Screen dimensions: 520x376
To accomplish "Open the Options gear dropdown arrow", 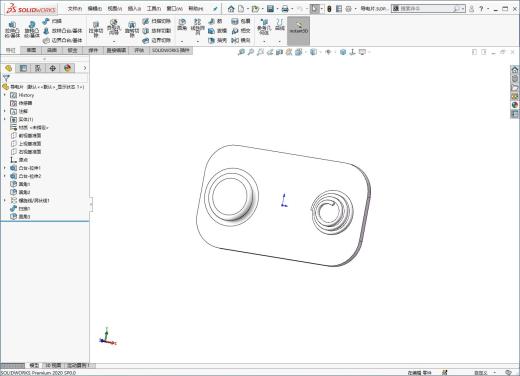I will click(355, 9).
